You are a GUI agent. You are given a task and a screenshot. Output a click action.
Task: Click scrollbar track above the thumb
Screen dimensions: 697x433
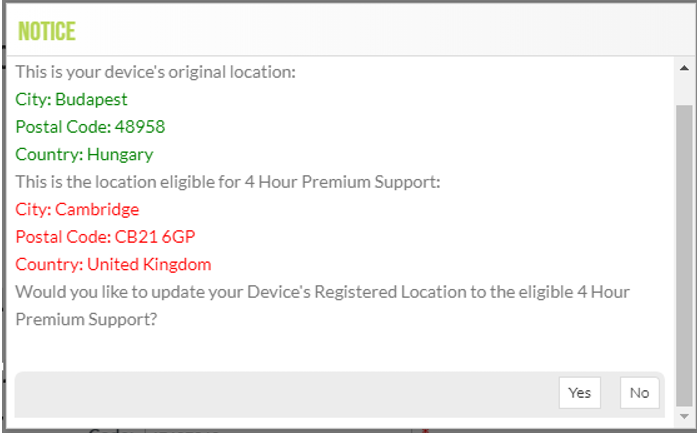pyautogui.click(x=684, y=88)
